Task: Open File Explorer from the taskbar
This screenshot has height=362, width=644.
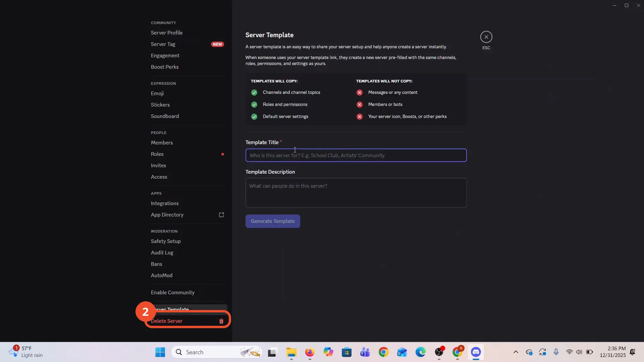Action: (x=291, y=352)
